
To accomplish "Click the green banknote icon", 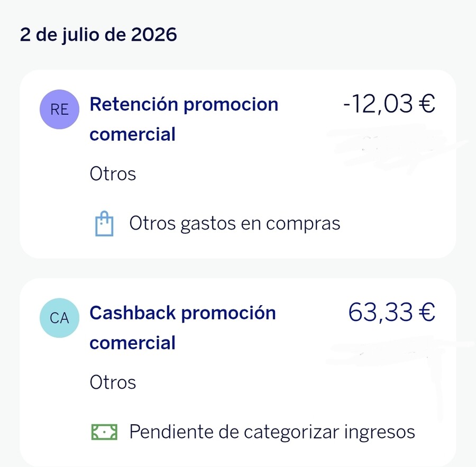I will [104, 432].
